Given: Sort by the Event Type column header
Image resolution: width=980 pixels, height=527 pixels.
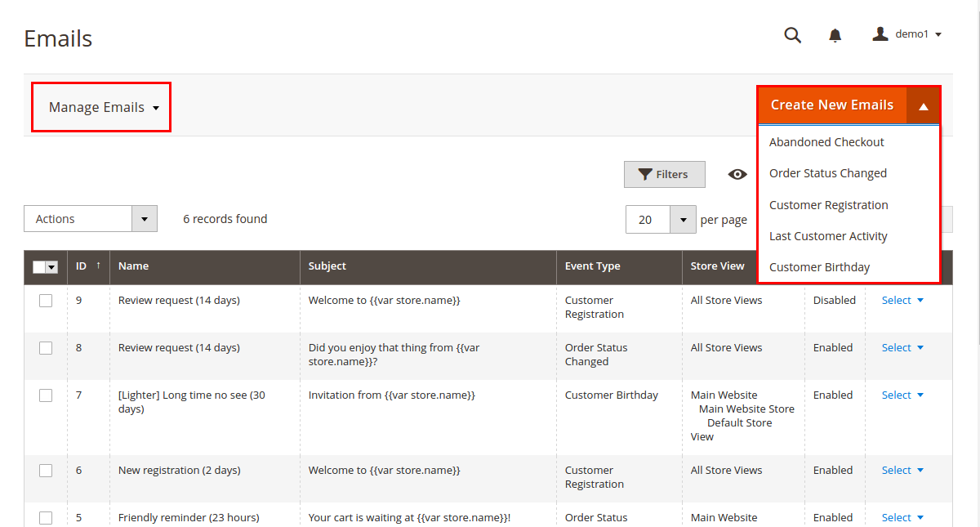Looking at the screenshot, I should [619, 266].
